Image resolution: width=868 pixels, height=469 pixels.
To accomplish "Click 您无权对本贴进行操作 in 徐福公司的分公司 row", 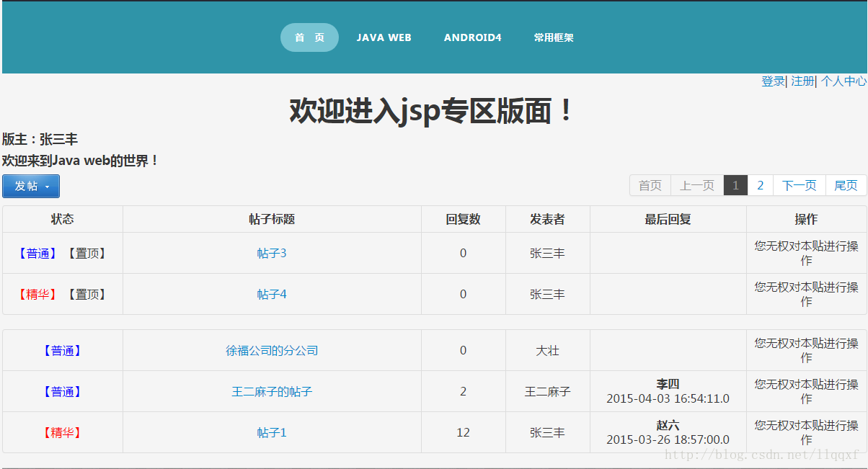I will (x=806, y=350).
